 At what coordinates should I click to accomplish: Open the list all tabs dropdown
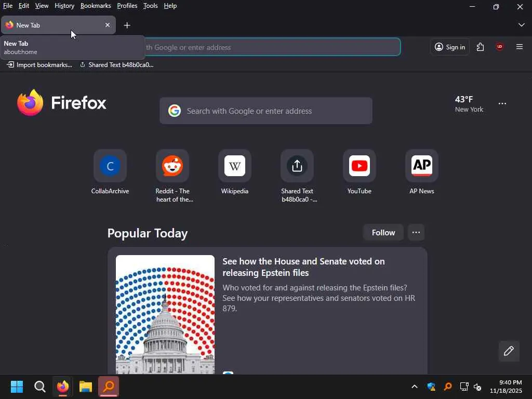tap(522, 25)
